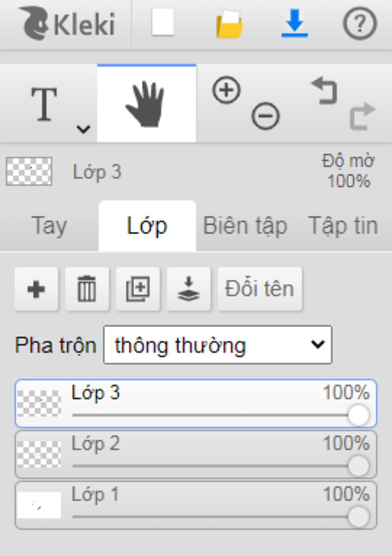This screenshot has height=556, width=392.
Task: Switch to the Tay tab
Action: tap(49, 226)
